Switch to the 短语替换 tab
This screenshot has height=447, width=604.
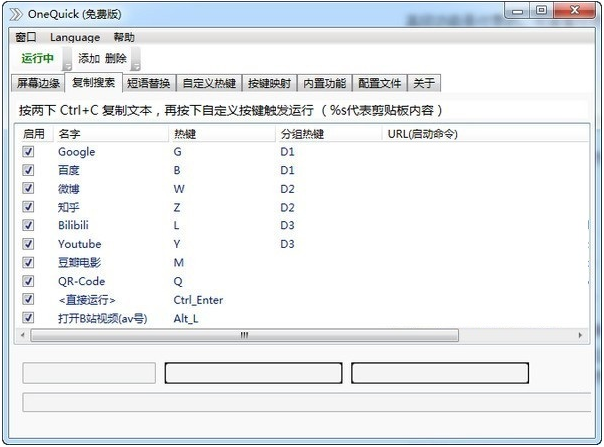[x=149, y=83]
